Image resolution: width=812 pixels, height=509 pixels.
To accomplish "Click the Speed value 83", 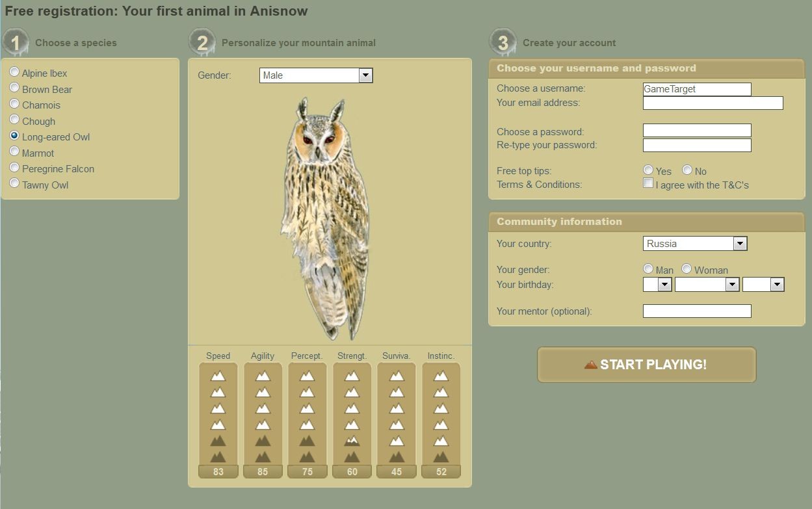I will [218, 472].
